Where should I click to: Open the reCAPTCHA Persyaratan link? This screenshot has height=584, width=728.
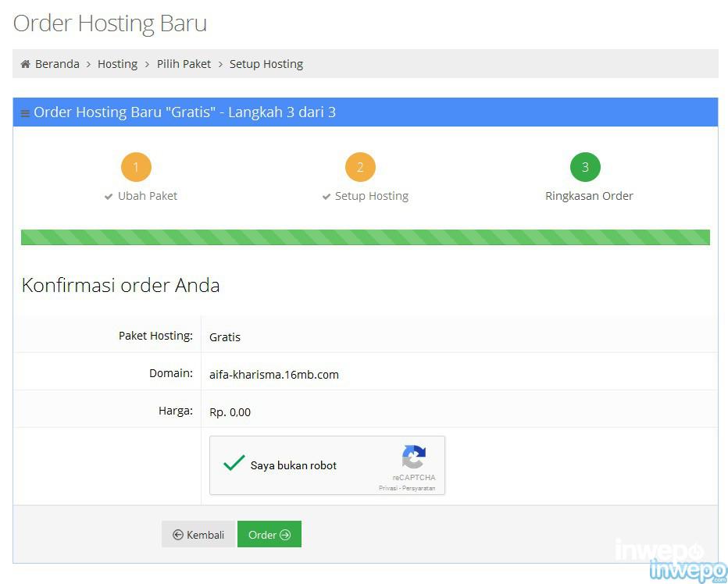click(x=419, y=488)
